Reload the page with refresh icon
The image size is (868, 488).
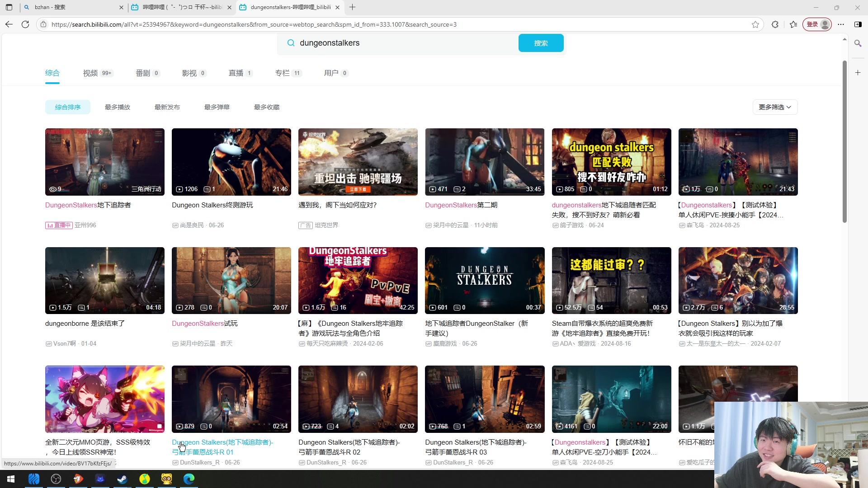click(25, 24)
